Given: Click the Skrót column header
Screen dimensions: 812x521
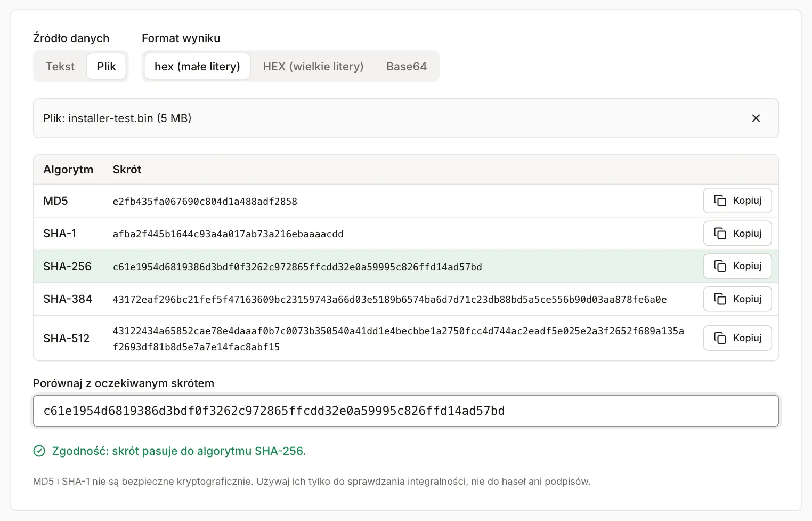Looking at the screenshot, I should [127, 170].
